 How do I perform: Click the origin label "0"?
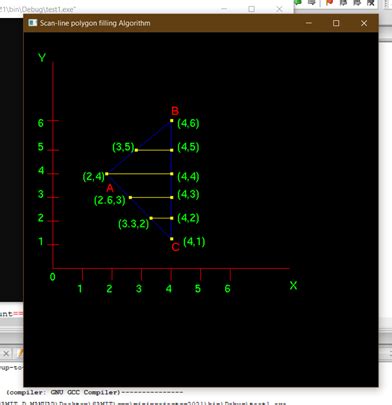tap(52, 277)
